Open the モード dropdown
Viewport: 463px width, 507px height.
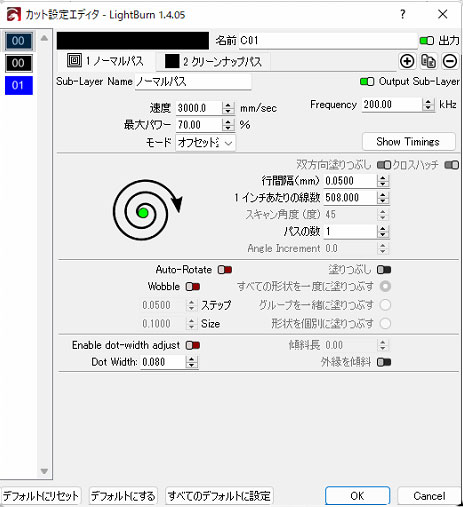205,143
